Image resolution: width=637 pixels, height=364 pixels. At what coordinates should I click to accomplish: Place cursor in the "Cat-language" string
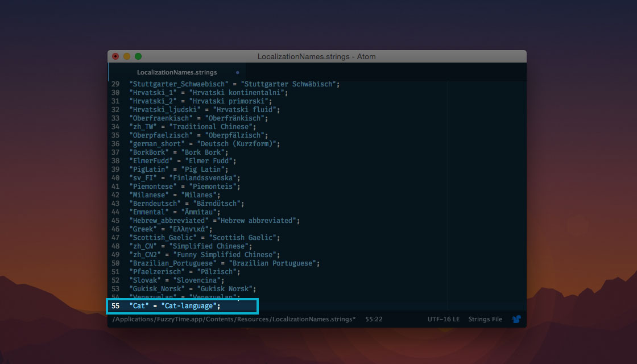[x=190, y=306]
